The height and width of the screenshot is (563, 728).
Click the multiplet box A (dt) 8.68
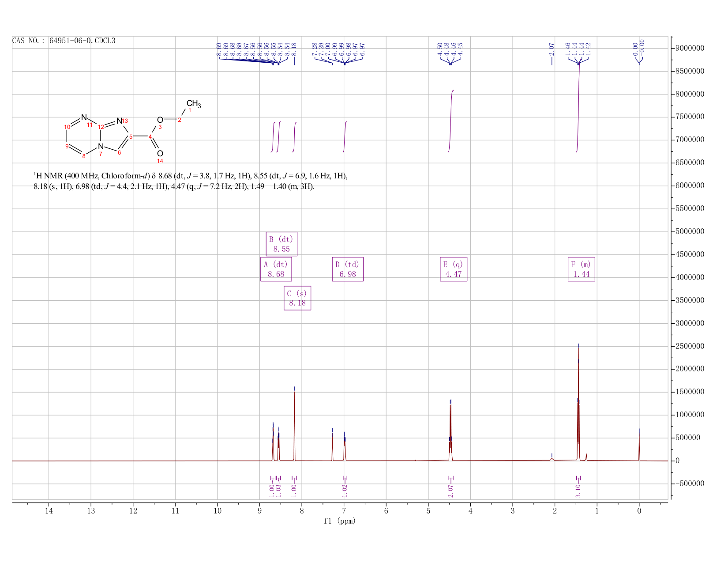(x=276, y=269)
